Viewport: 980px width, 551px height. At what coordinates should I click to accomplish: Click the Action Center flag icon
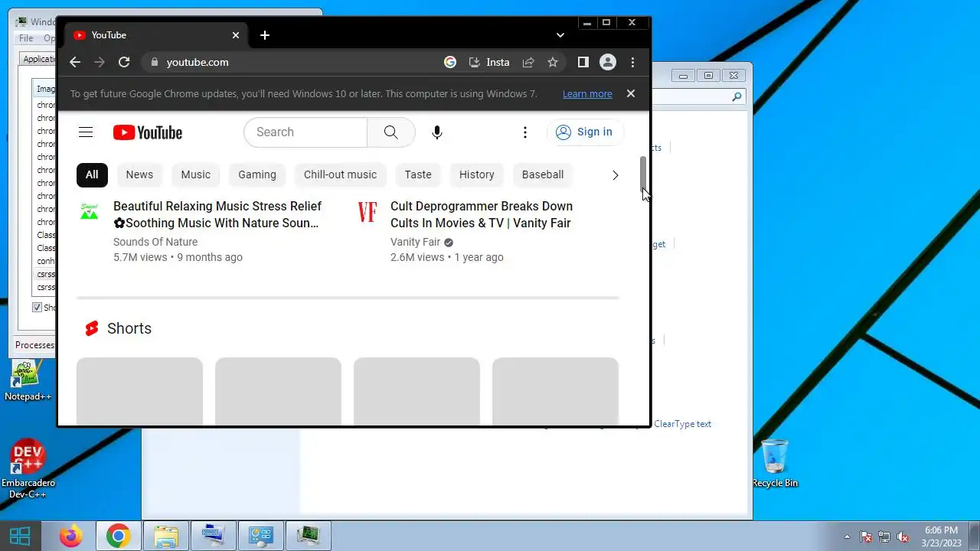coord(867,536)
